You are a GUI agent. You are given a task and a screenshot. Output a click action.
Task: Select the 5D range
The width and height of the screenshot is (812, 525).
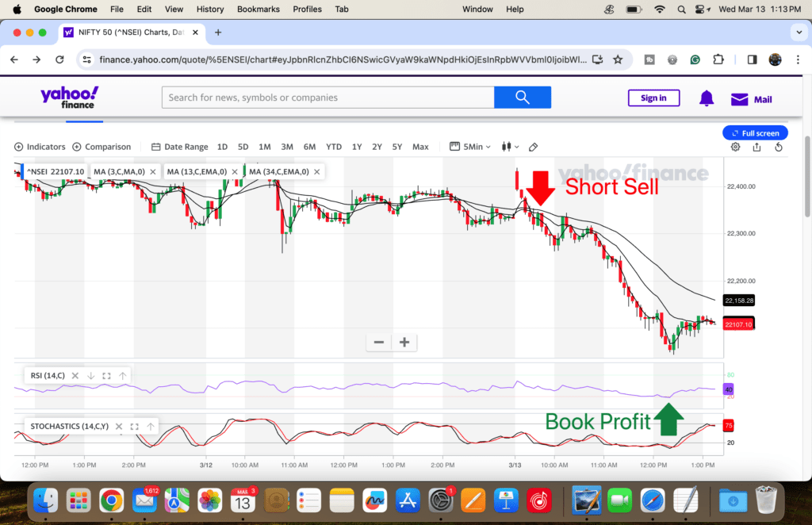coord(243,147)
